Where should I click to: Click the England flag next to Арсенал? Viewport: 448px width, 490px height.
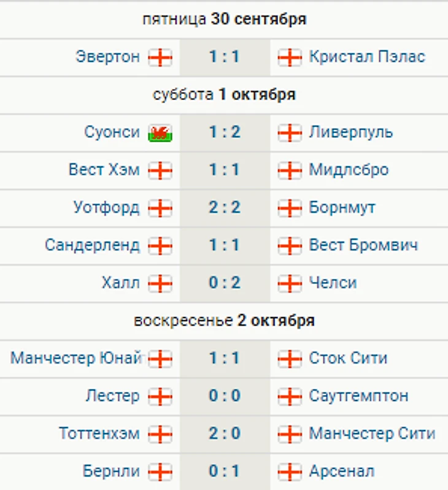click(290, 472)
